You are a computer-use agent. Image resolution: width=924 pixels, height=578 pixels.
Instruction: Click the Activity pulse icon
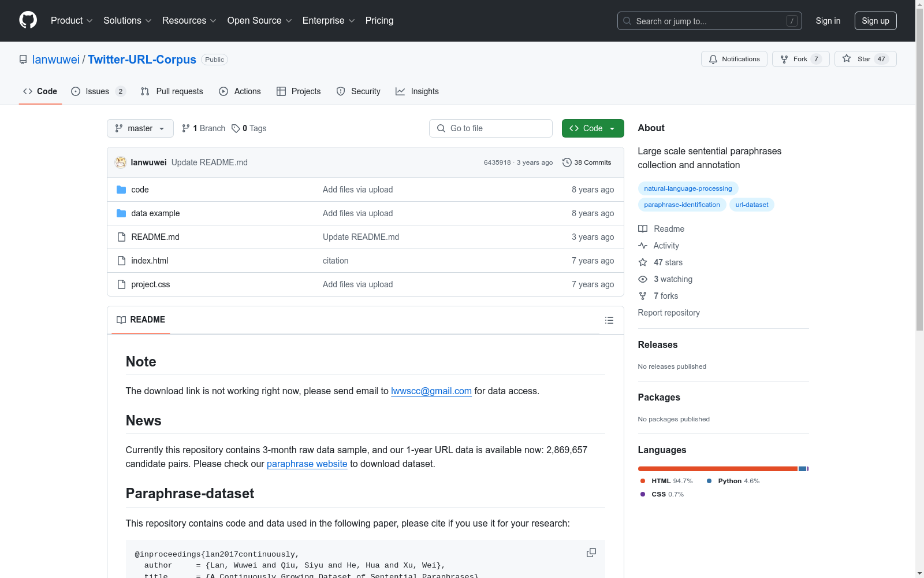tap(643, 246)
